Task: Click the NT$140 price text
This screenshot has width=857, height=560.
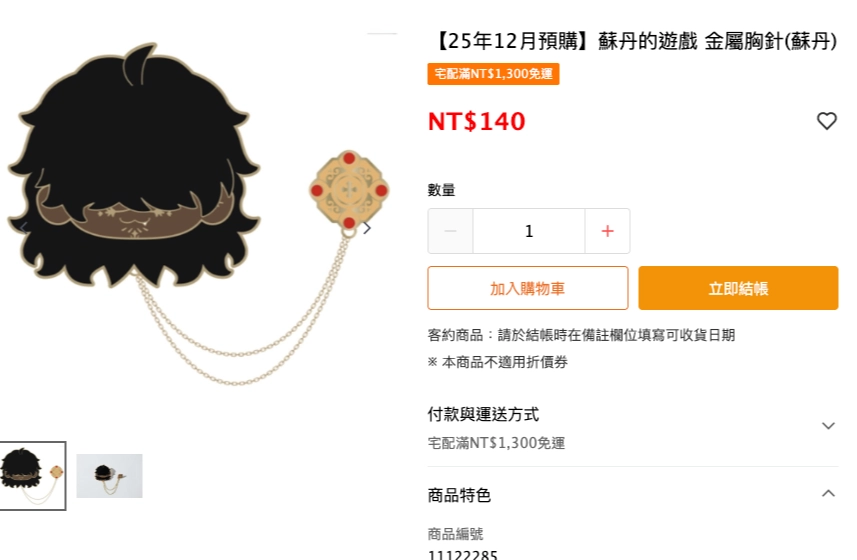Action: coord(477,121)
